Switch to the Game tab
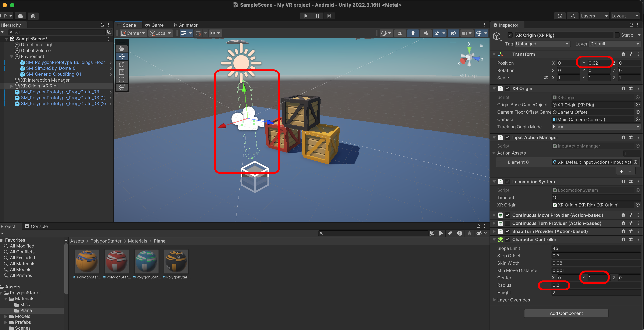 point(154,25)
